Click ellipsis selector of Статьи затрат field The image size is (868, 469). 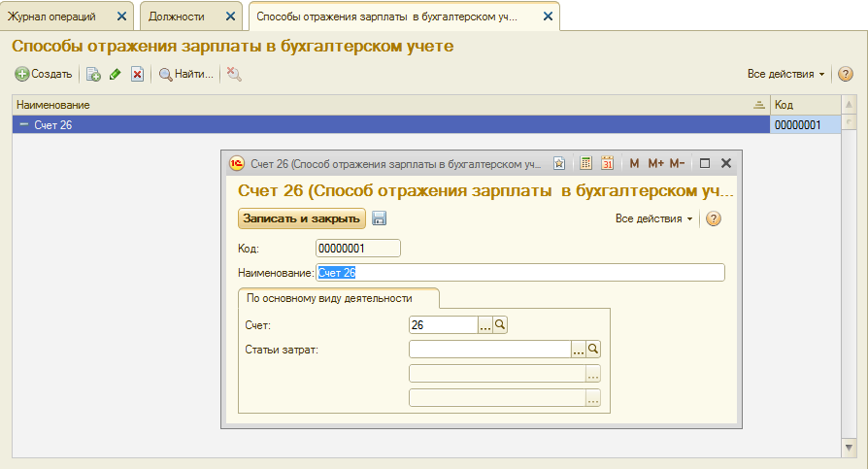[x=578, y=349]
